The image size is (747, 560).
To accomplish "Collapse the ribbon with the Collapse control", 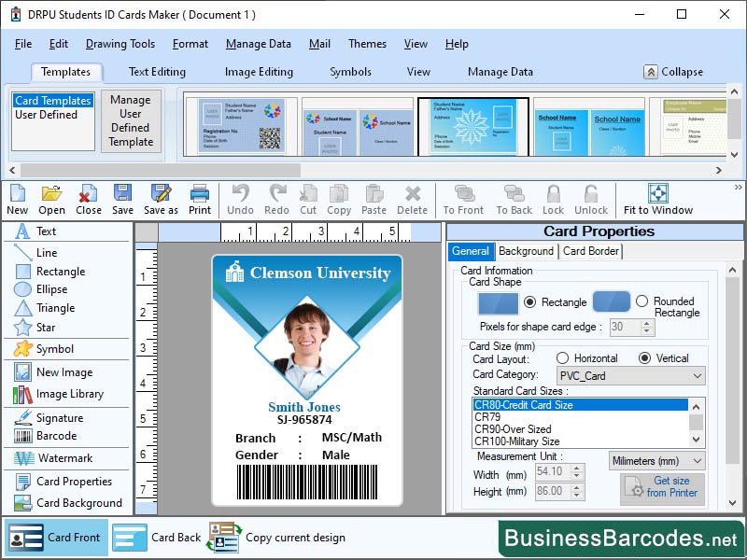I will 675,71.
